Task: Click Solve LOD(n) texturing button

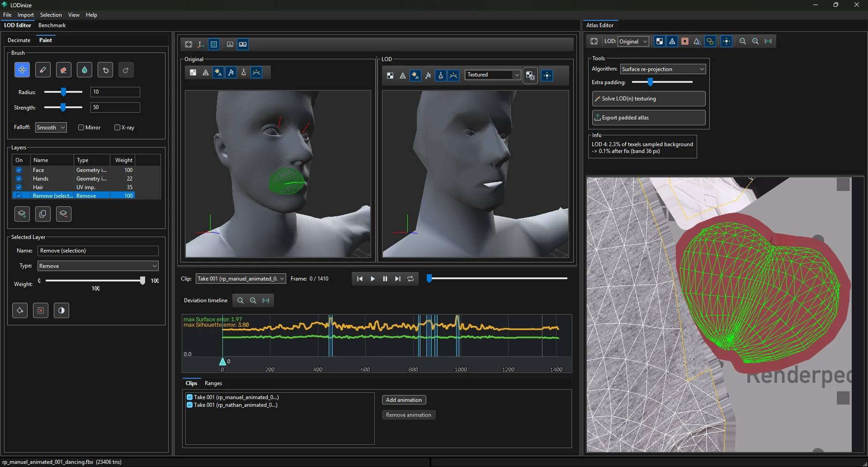Action: [649, 99]
